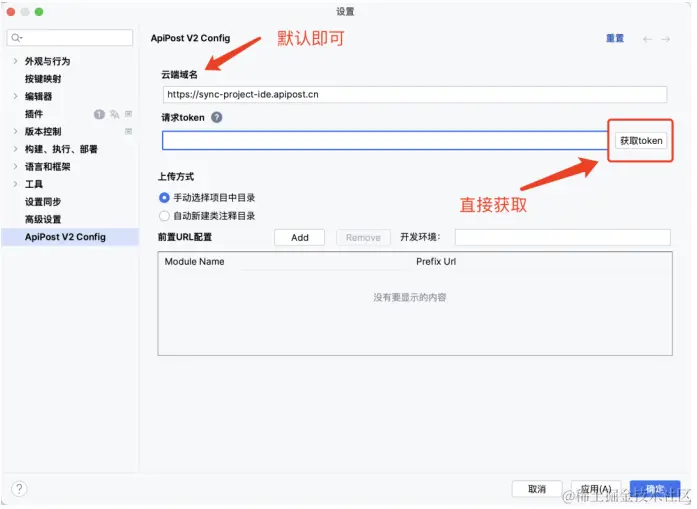Expand the 版本控制 tree node
The image size is (697, 509).
pyautogui.click(x=16, y=132)
